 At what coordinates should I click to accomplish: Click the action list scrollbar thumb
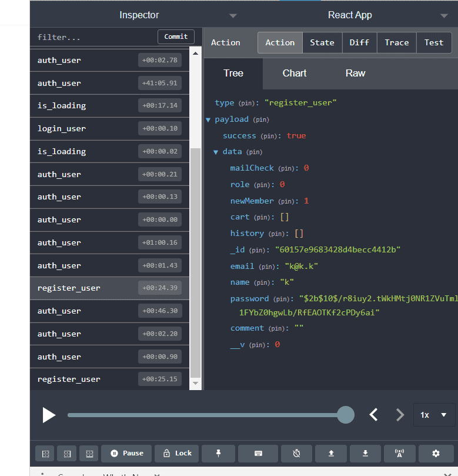(196, 262)
